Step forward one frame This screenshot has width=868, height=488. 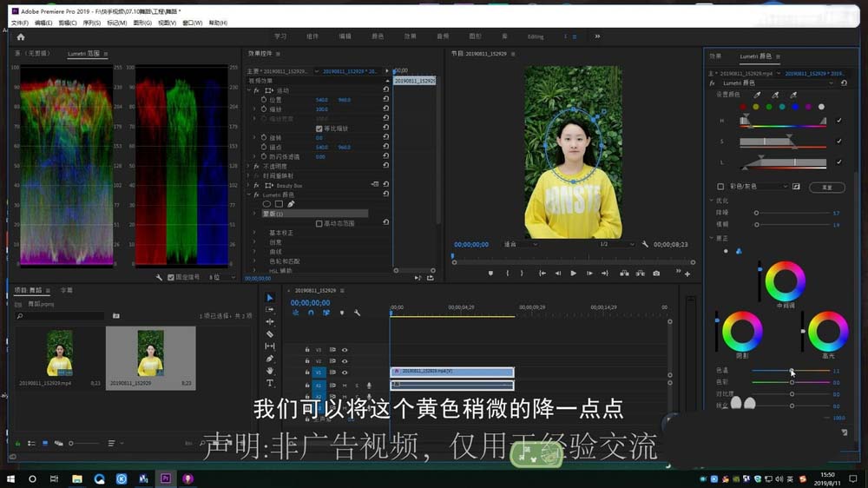589,273
